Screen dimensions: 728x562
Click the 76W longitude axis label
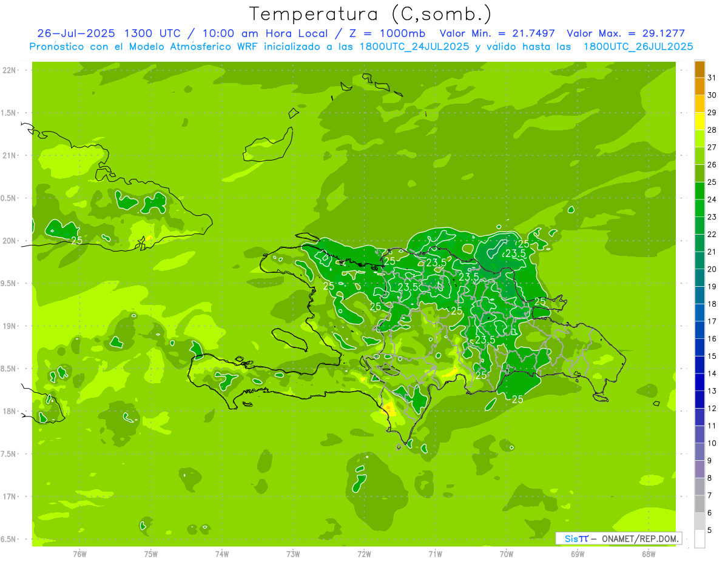point(79,554)
